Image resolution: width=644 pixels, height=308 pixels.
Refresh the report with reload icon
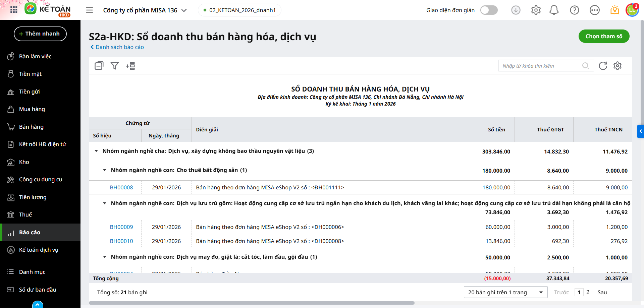(x=603, y=66)
